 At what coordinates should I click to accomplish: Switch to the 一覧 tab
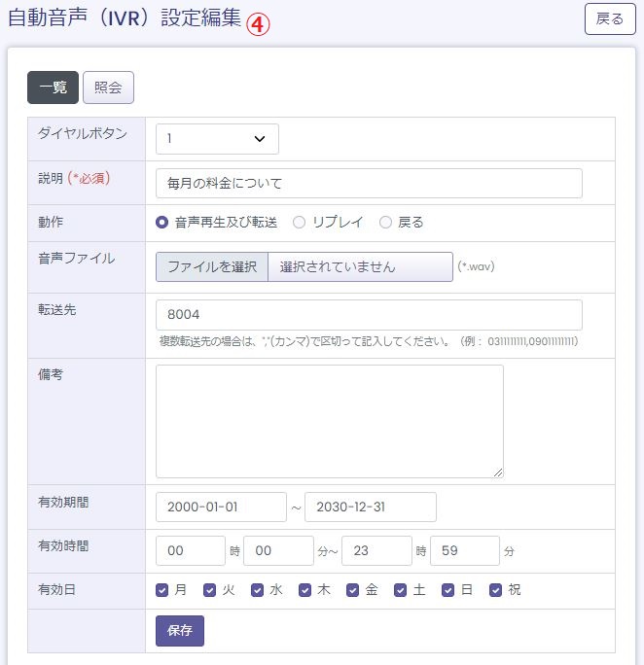53,87
